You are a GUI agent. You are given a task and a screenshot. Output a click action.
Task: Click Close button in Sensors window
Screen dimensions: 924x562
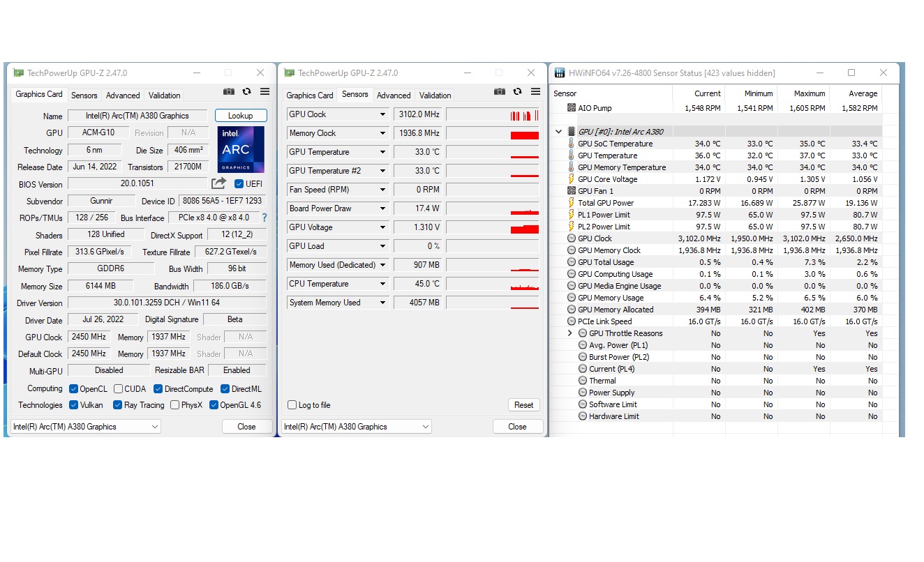coord(517,427)
